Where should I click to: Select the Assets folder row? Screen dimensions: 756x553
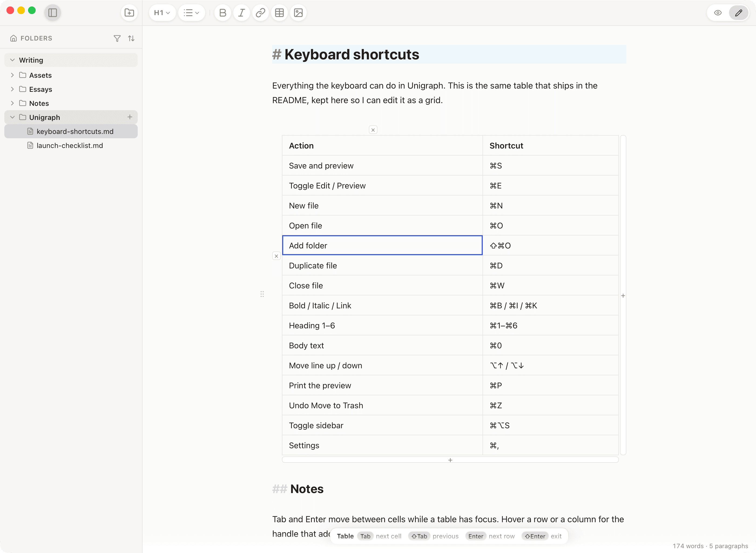coord(71,75)
